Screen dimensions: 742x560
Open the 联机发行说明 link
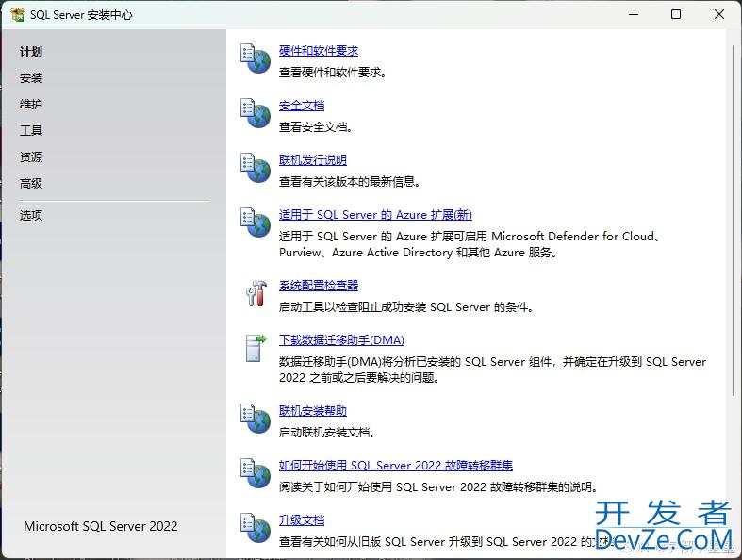tap(313, 159)
